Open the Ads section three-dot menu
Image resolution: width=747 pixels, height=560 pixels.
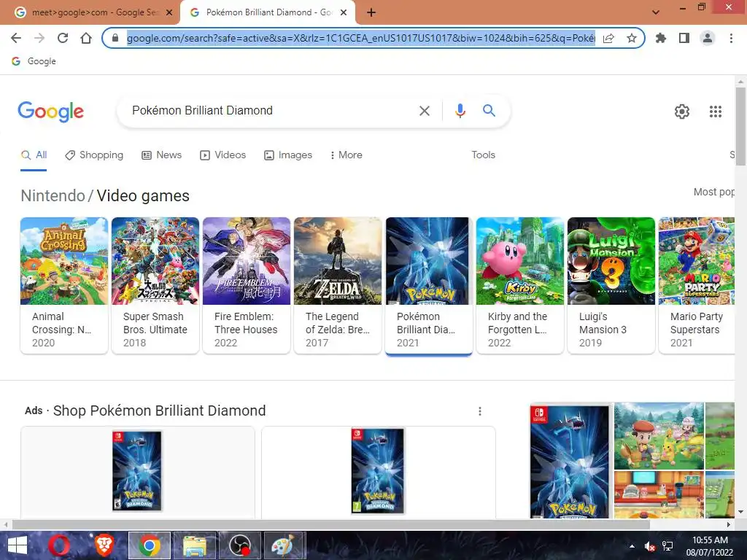coord(480,411)
